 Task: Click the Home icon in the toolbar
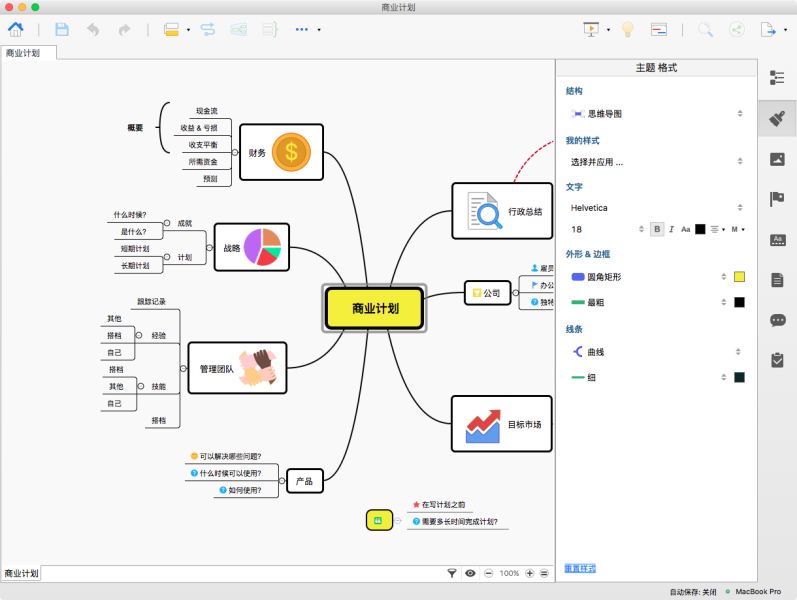(16, 29)
